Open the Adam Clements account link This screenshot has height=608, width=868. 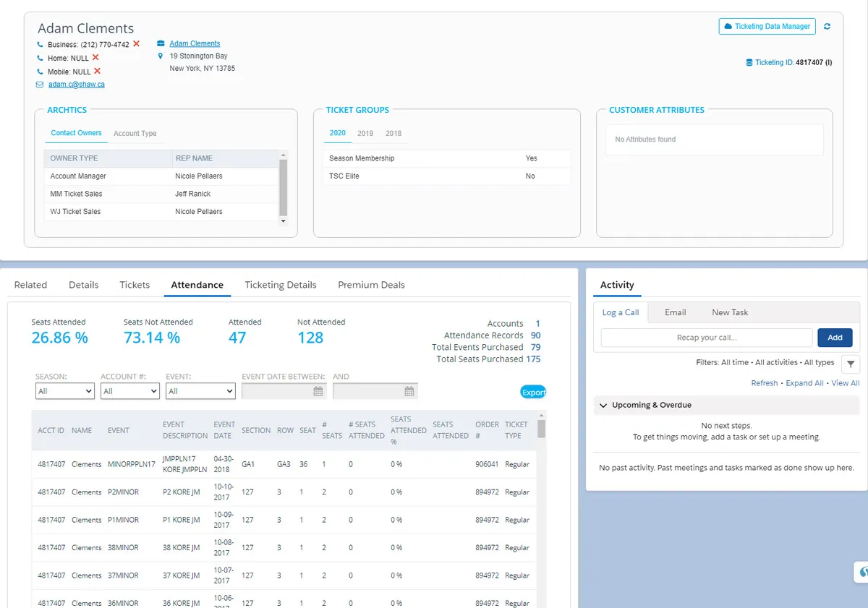195,44
